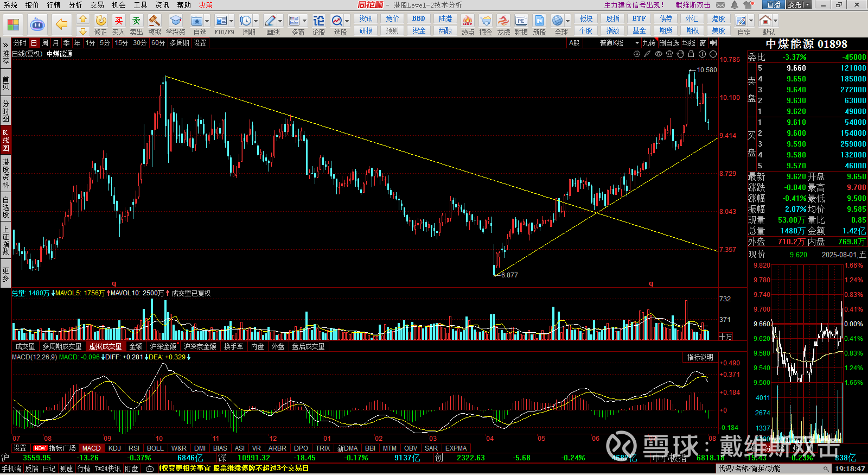Launch the robot assistant icon
Viewport: 868px width, 475px height.
[x=37, y=24]
